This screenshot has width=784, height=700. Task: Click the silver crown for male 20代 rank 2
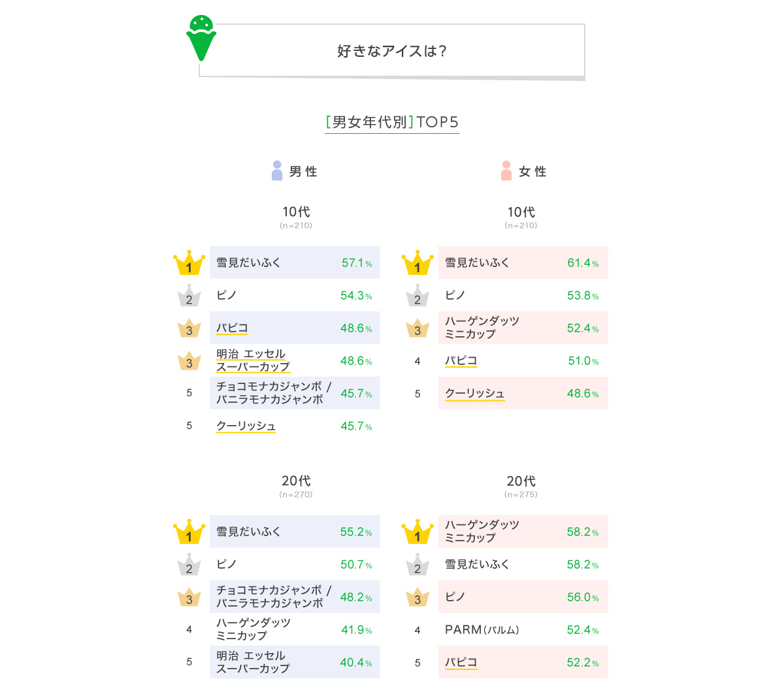[189, 564]
